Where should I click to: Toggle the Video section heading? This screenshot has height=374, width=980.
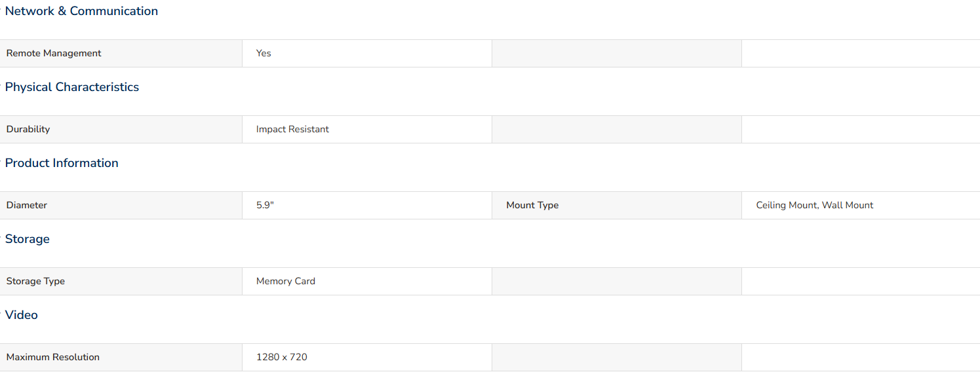[22, 315]
